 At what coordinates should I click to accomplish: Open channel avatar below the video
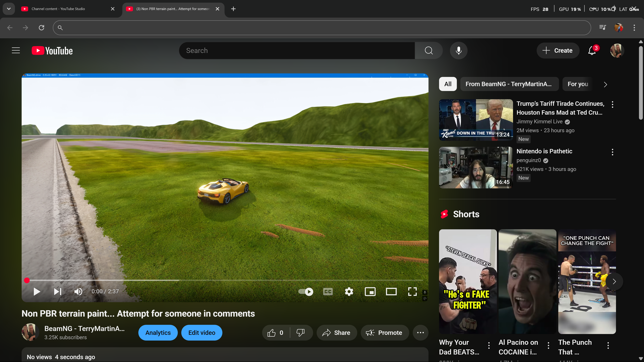coord(30,332)
